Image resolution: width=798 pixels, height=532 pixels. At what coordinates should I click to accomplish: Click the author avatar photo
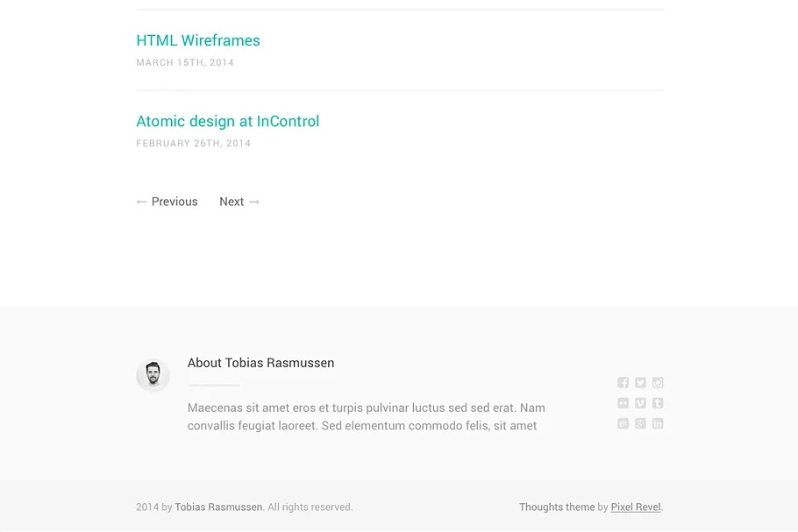[x=153, y=375]
